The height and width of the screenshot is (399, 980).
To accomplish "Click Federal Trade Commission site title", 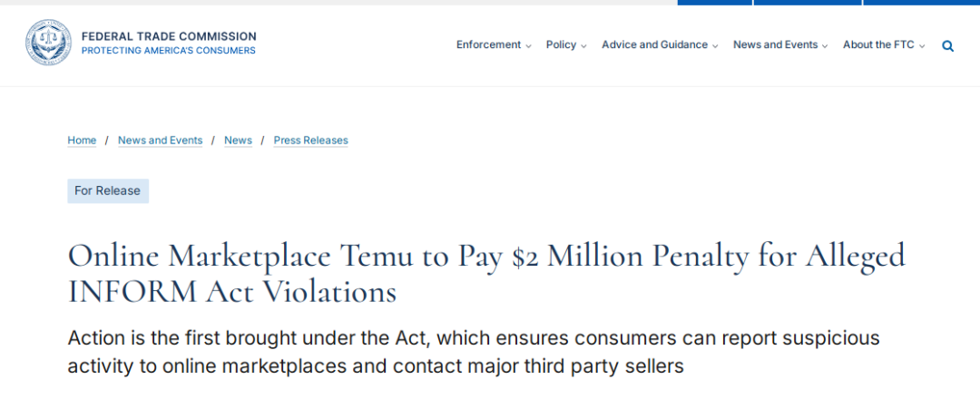I will point(169,36).
